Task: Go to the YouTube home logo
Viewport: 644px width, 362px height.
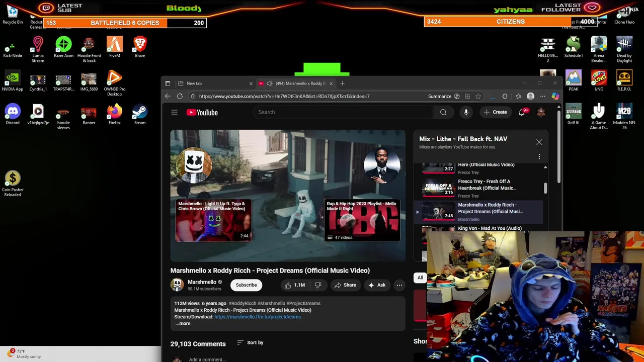Action: coord(202,113)
